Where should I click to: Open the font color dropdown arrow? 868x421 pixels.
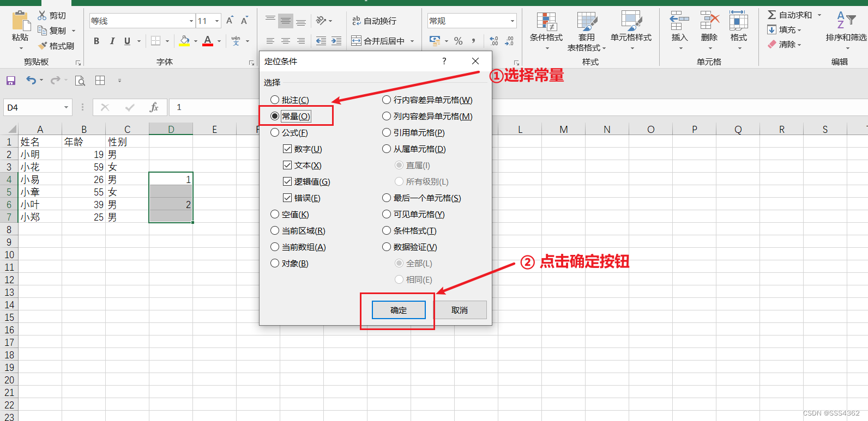coord(219,41)
